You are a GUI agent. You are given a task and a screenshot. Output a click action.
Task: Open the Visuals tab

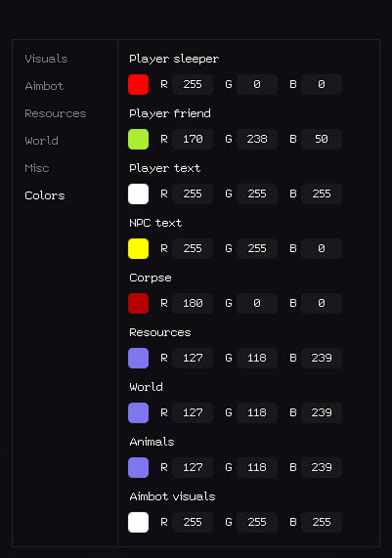coord(46,59)
